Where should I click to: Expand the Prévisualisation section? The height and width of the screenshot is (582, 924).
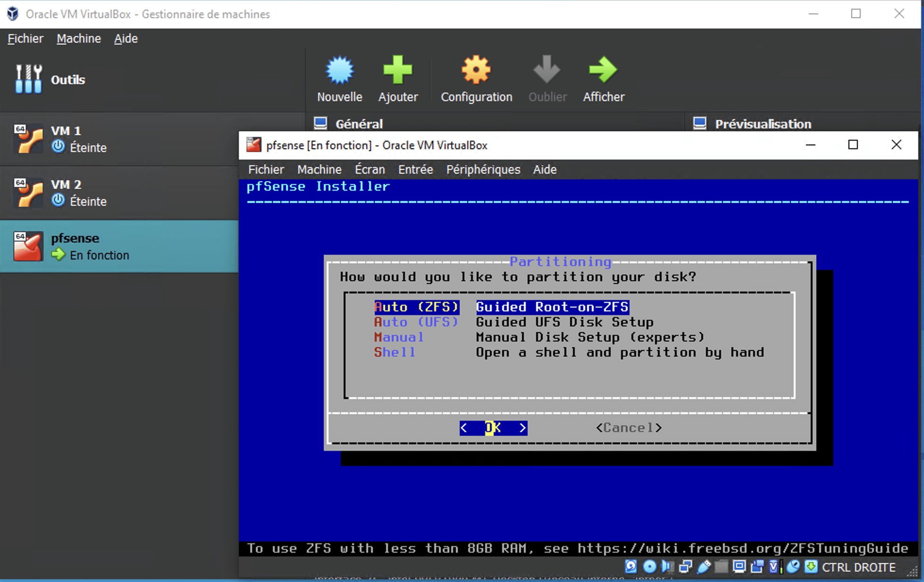763,124
